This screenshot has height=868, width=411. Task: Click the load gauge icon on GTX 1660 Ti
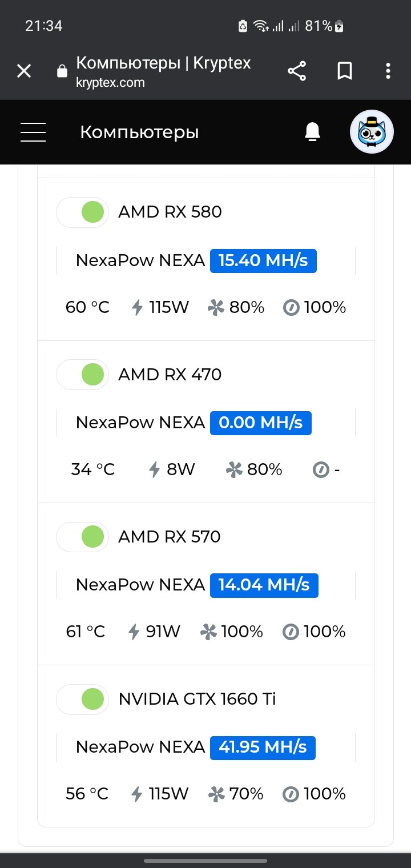pos(291,794)
